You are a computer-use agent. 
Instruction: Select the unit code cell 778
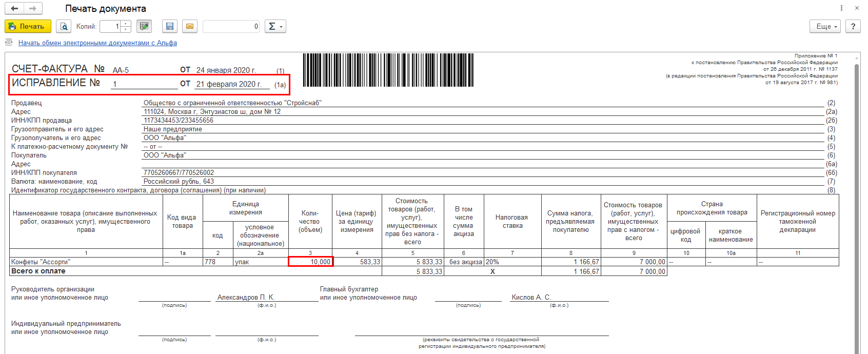(x=218, y=262)
